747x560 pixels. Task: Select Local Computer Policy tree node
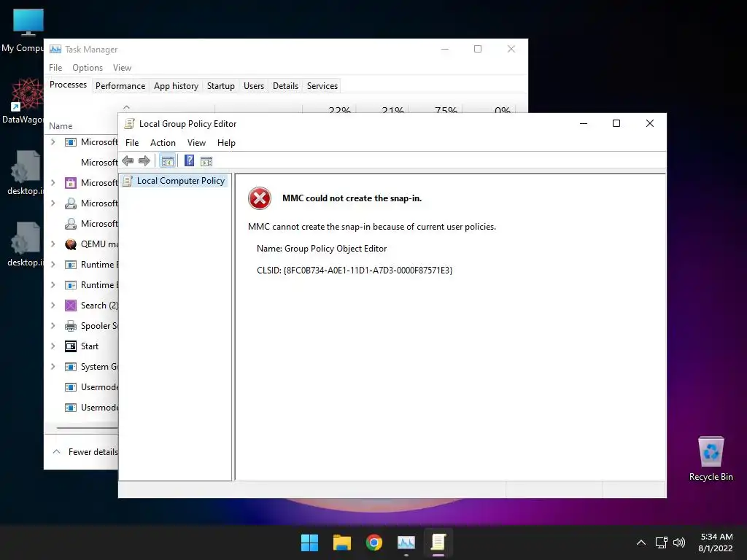tap(174, 181)
